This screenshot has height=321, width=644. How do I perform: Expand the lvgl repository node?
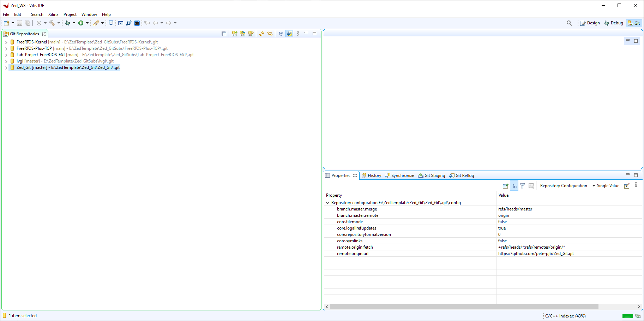tap(6, 61)
